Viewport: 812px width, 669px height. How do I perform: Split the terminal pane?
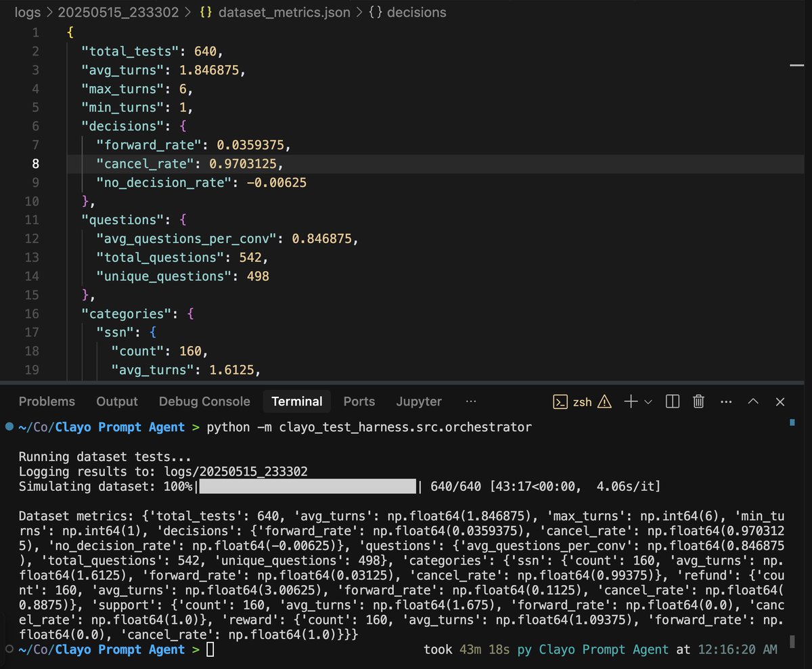[x=672, y=402]
